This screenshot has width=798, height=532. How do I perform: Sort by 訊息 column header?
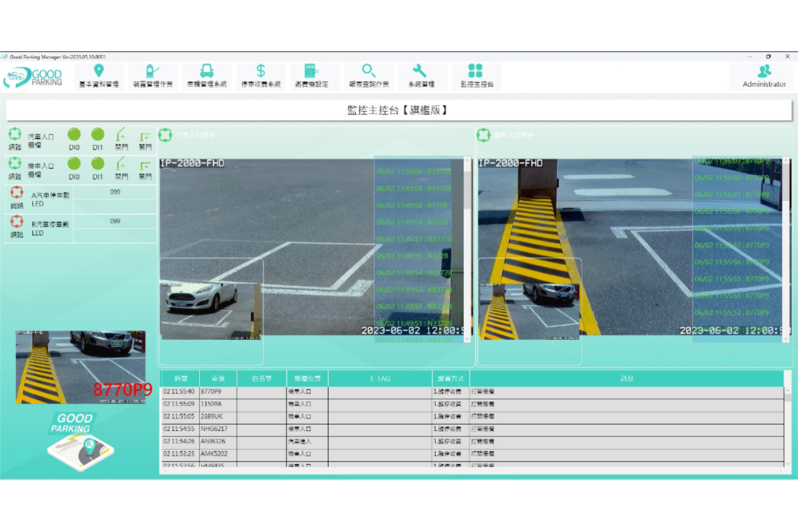point(627,379)
